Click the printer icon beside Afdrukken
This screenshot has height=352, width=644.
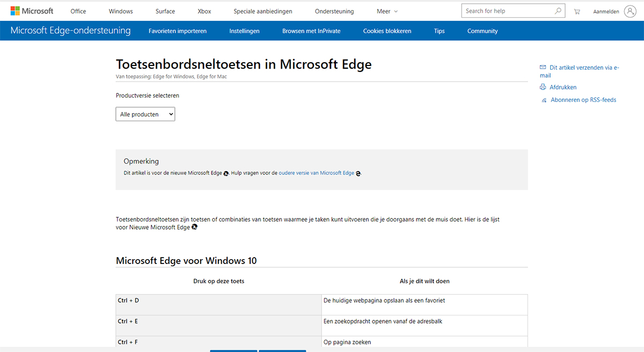coord(543,87)
